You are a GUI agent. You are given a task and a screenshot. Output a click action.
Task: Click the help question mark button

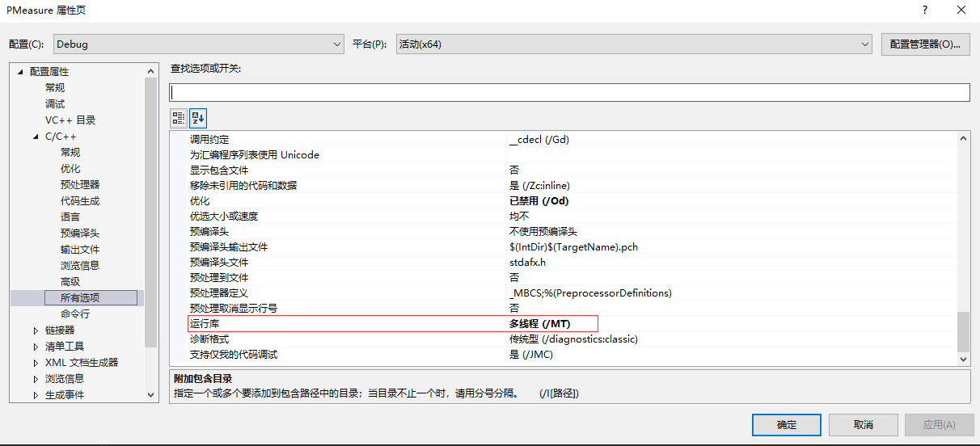point(924,10)
